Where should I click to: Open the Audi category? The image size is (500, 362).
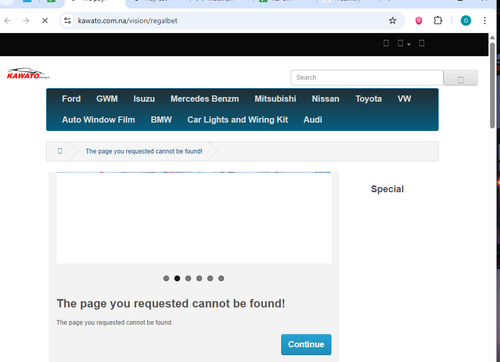[x=313, y=120]
